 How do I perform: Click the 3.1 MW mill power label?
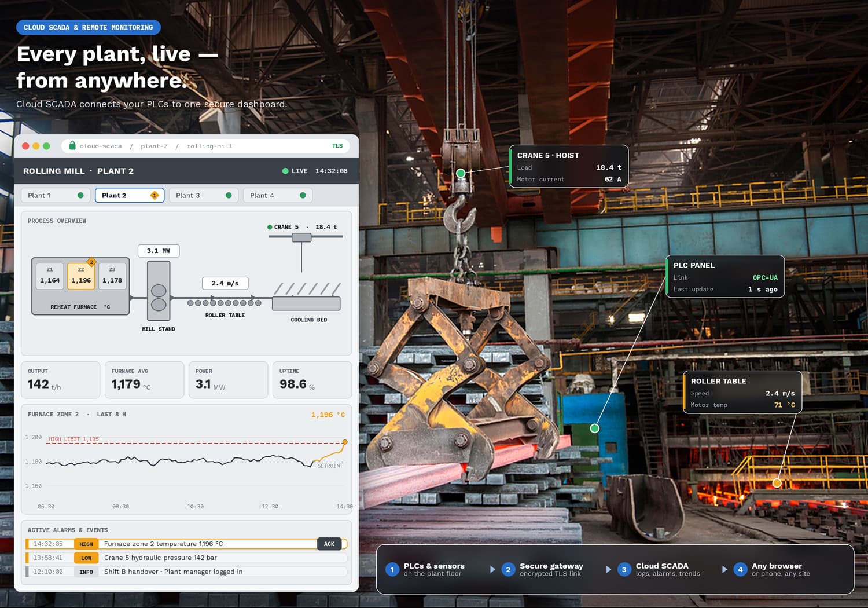(159, 251)
